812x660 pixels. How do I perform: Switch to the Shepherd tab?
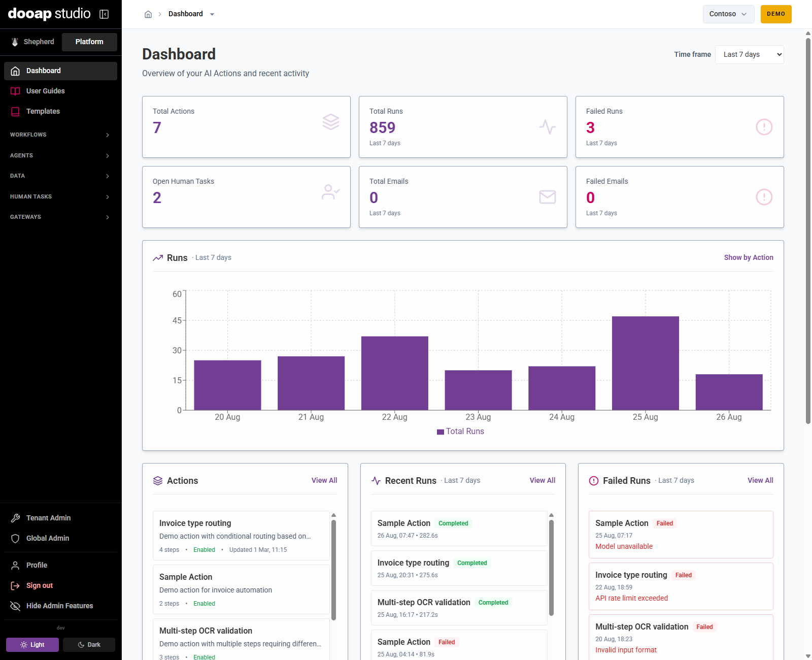click(x=33, y=42)
